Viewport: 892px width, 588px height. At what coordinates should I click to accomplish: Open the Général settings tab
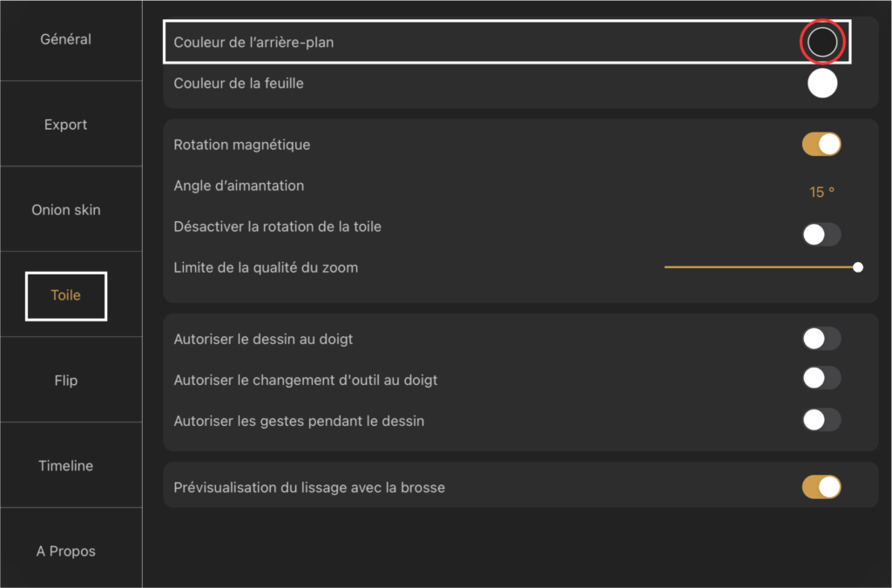[x=65, y=39]
